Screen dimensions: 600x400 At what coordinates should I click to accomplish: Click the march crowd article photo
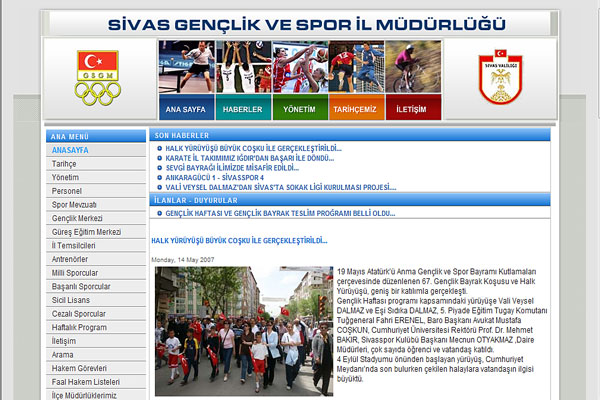coord(244,331)
